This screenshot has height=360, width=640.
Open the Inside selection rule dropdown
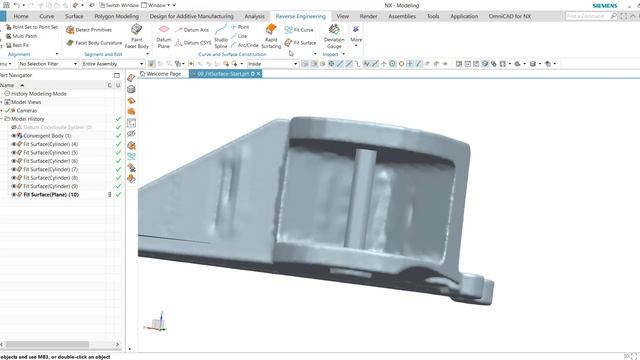tap(273, 64)
